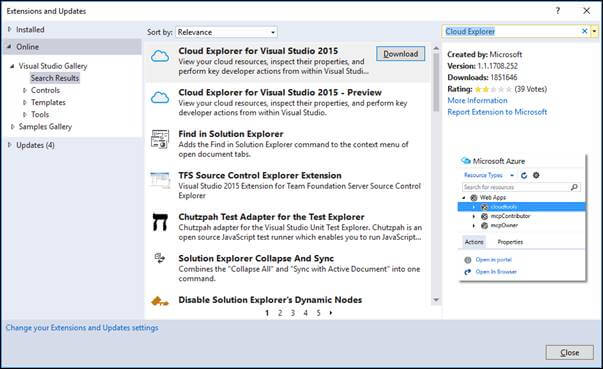Collapse the Visual Studio Gallery node
Screen dimensions: 603x369
point(12,66)
